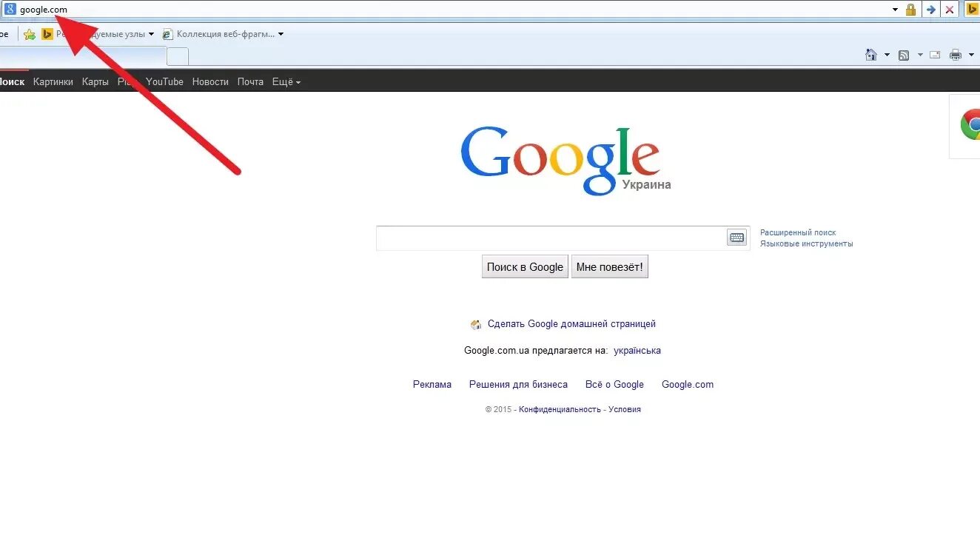Click Сделать Google домашней страницей link
This screenshot has height=552, width=980.
pyautogui.click(x=571, y=324)
